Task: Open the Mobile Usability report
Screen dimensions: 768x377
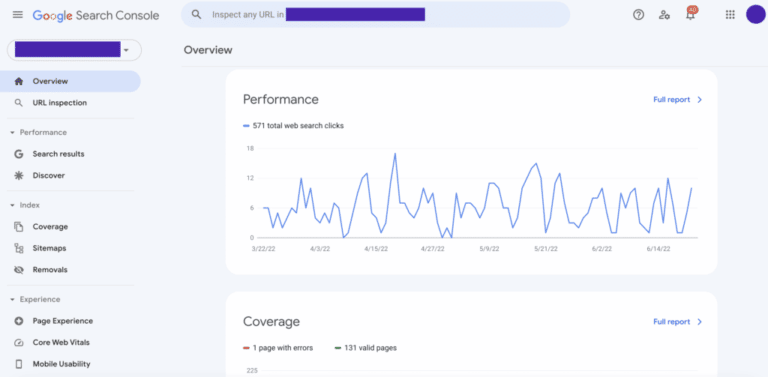Action: pyautogui.click(x=70, y=364)
